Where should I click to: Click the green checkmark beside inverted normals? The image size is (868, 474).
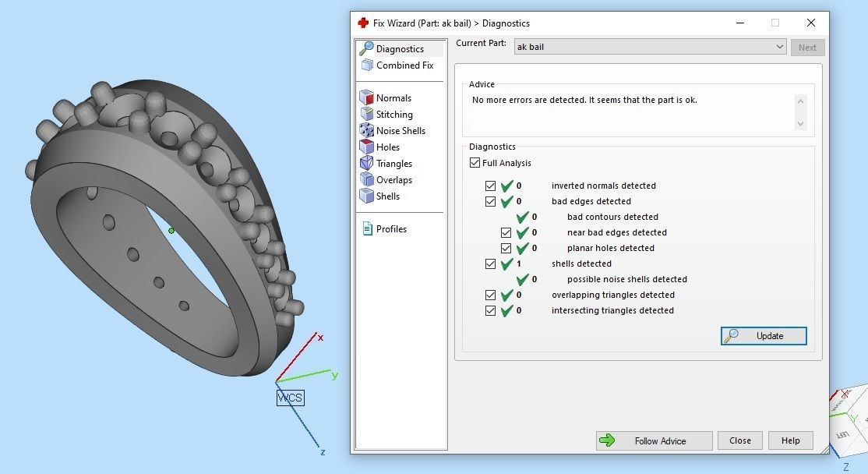click(506, 186)
